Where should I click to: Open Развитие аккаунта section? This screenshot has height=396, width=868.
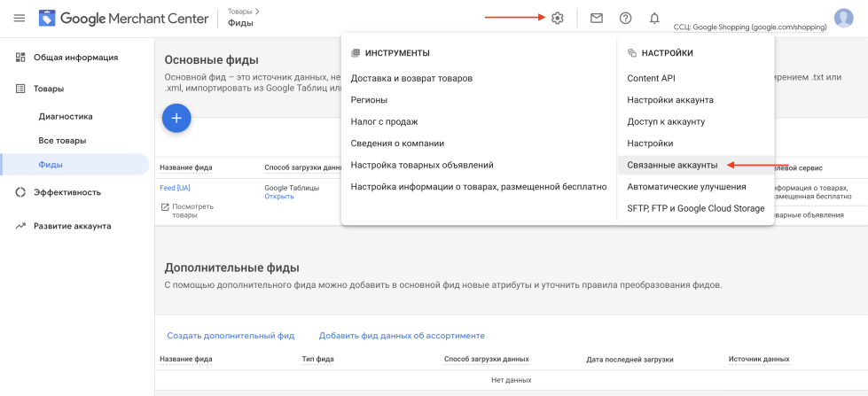73,226
